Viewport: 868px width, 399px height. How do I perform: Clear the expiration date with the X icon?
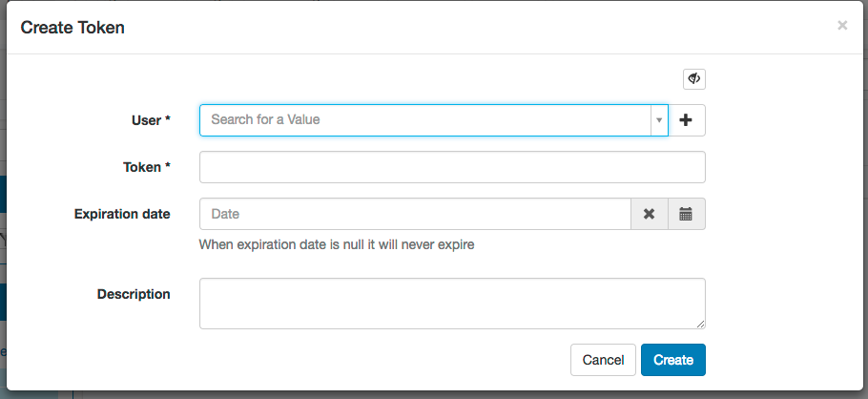coord(649,214)
